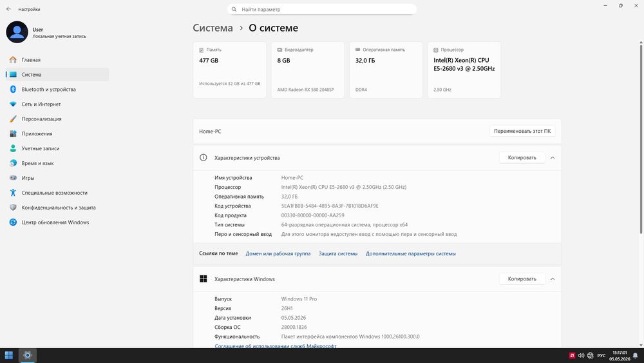Click the build number 28000.1836
The width and height of the screenshot is (644, 363).
point(294,328)
